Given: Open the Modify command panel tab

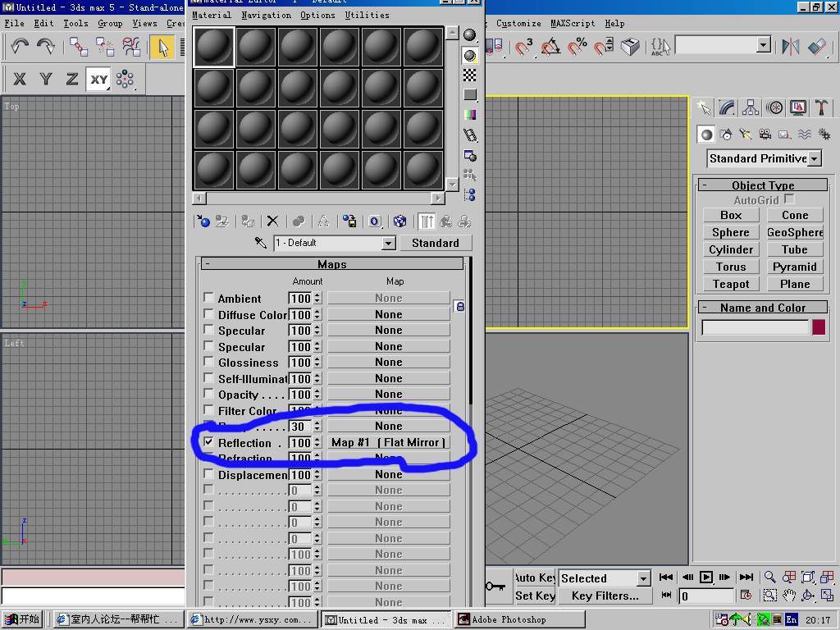Looking at the screenshot, I should pyautogui.click(x=727, y=107).
